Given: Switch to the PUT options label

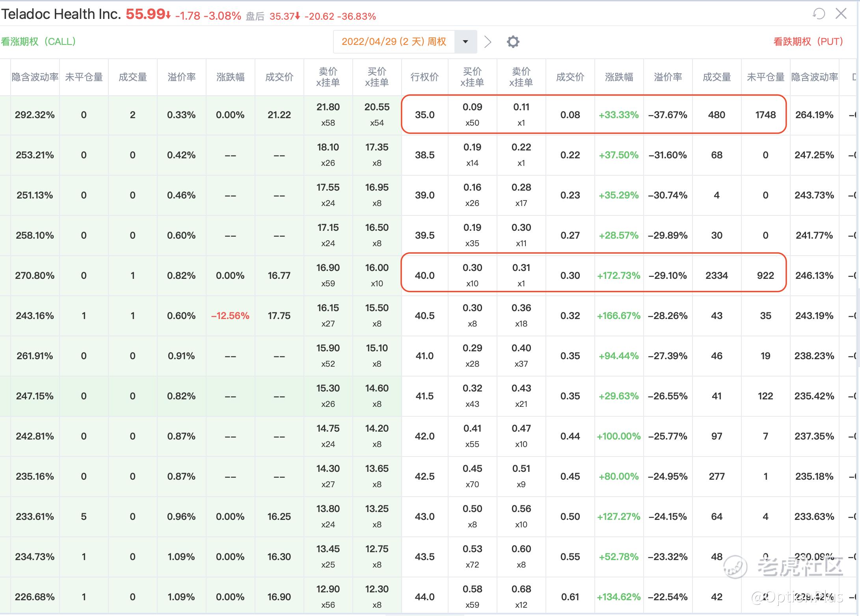Looking at the screenshot, I should coord(808,42).
